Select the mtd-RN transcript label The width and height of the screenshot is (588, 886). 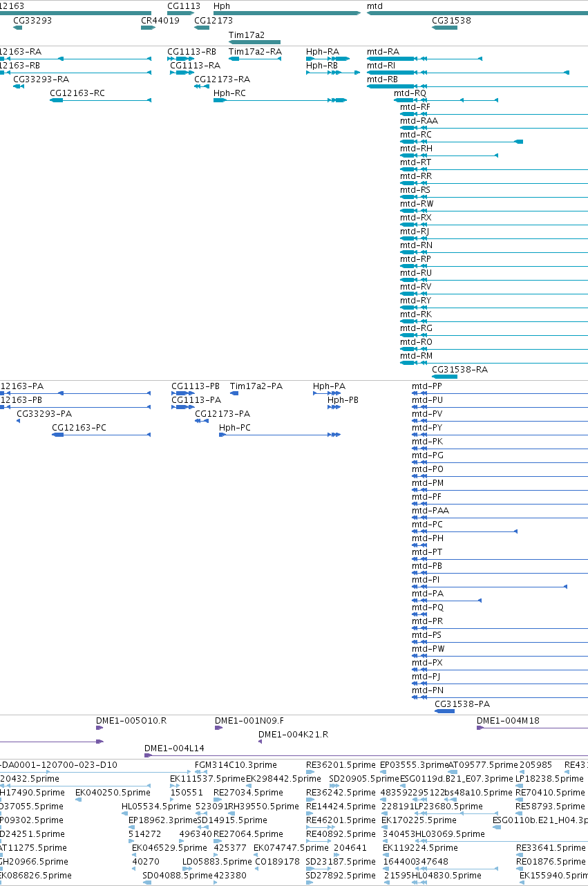point(417,245)
